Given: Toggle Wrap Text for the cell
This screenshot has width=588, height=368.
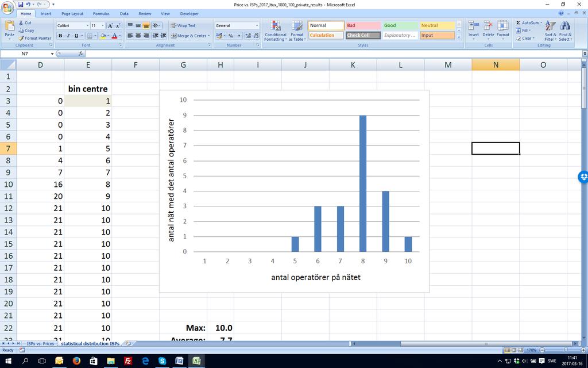Looking at the screenshot, I should pyautogui.click(x=183, y=25).
